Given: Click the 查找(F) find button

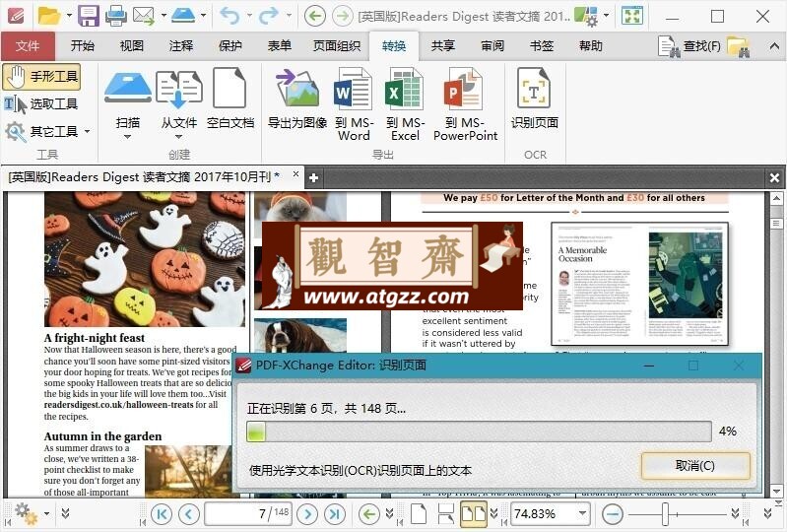Looking at the screenshot, I should point(689,46).
